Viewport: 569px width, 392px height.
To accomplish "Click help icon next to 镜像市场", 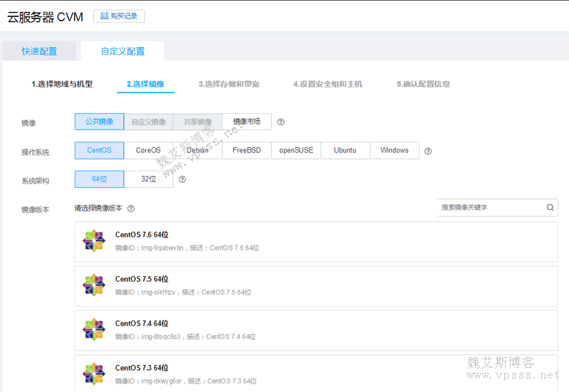I will point(281,122).
